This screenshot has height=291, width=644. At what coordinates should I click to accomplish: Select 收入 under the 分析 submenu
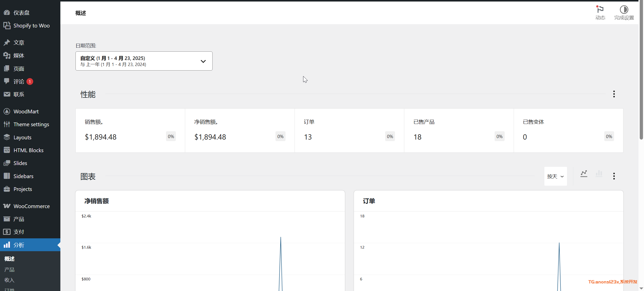9,280
